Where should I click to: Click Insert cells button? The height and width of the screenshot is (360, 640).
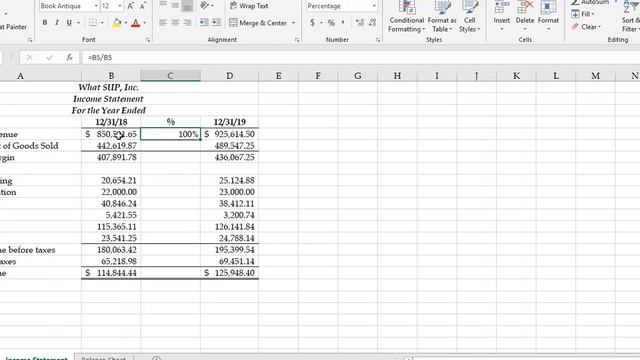502,16
